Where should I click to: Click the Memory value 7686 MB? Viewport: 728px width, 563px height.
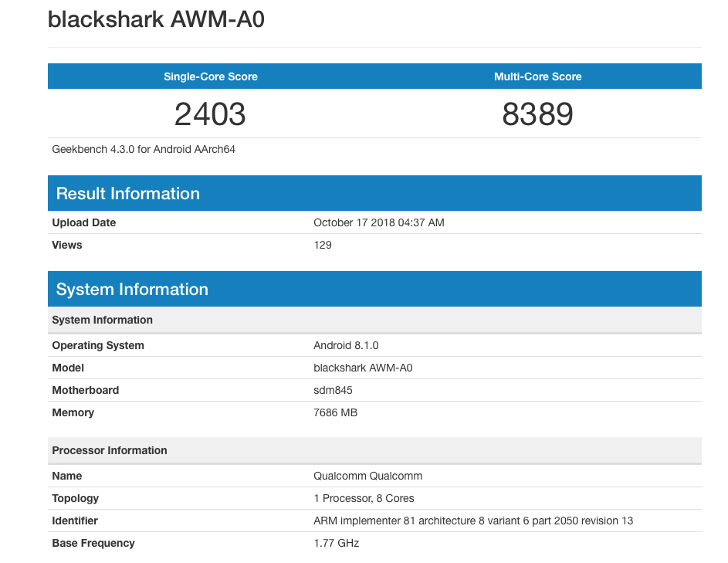pos(335,412)
